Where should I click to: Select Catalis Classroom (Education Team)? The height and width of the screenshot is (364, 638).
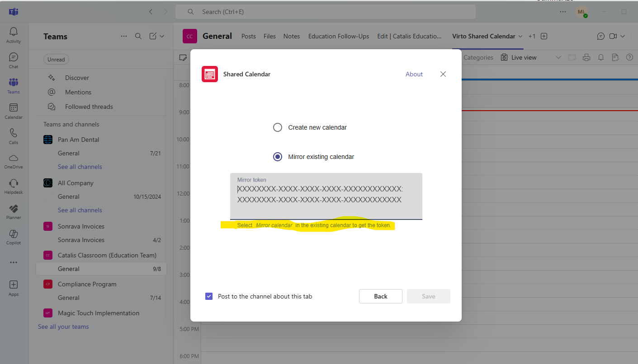(107, 255)
